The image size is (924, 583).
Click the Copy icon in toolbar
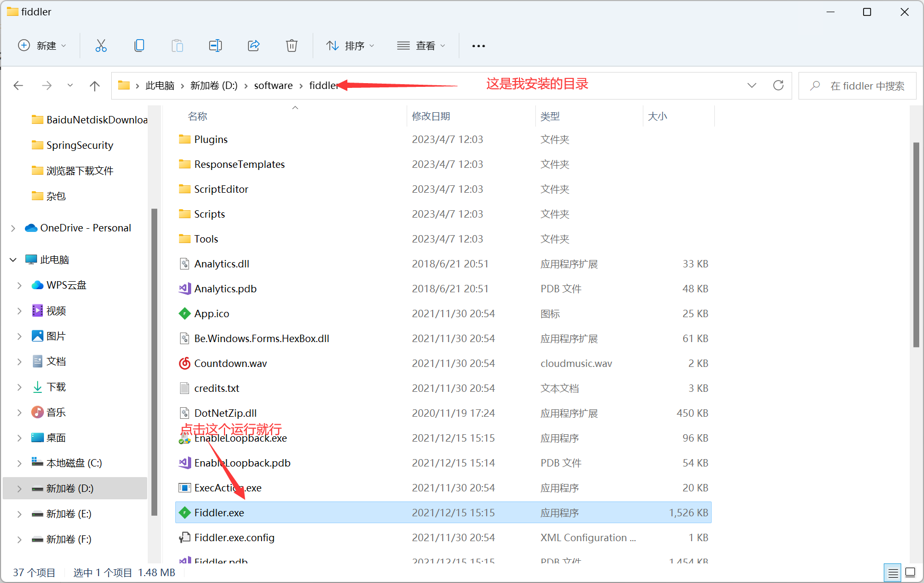[x=139, y=46]
